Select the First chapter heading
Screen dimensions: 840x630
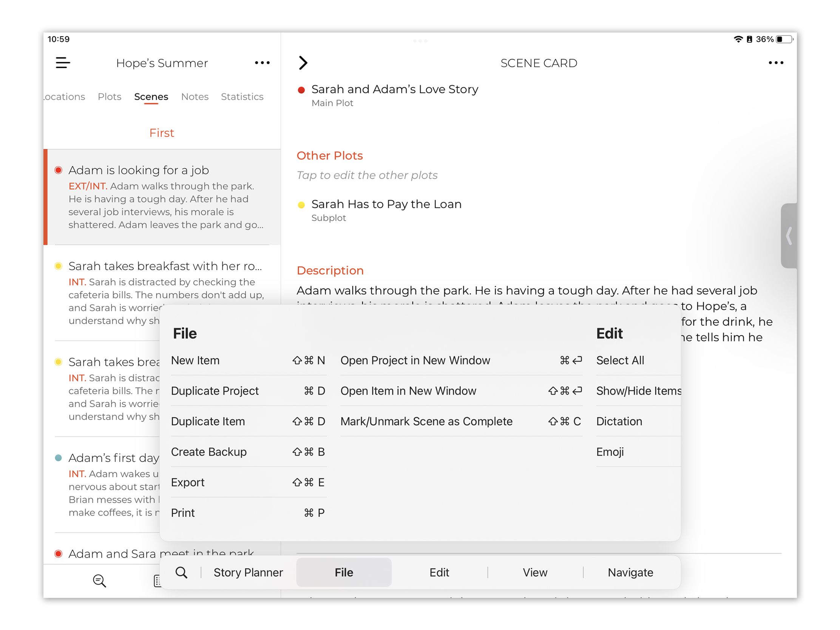(162, 133)
